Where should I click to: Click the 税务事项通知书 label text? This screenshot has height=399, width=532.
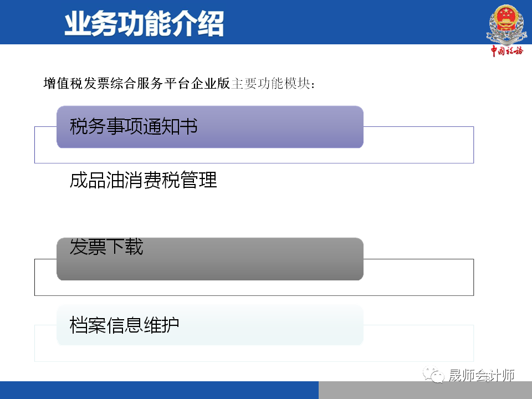pos(134,126)
